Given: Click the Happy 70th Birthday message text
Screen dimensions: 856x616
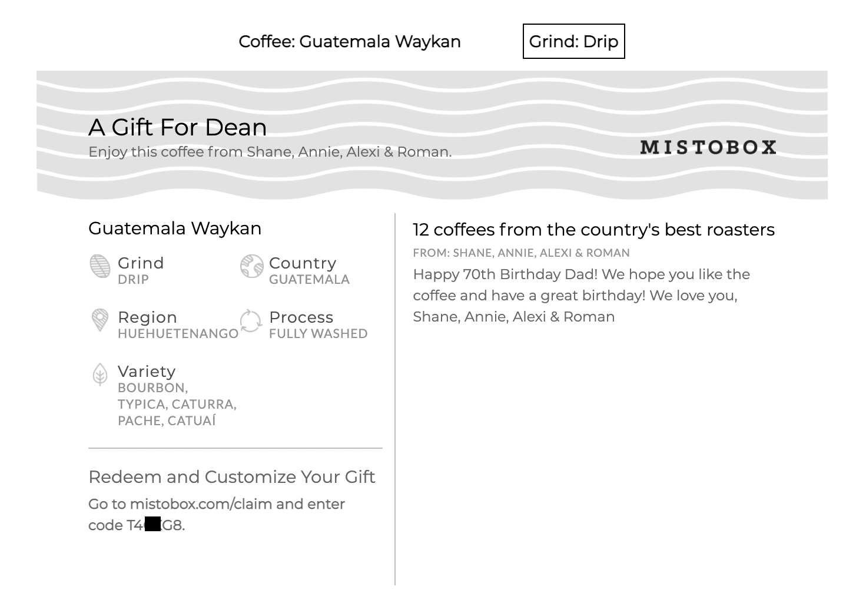Looking at the screenshot, I should click(582, 296).
